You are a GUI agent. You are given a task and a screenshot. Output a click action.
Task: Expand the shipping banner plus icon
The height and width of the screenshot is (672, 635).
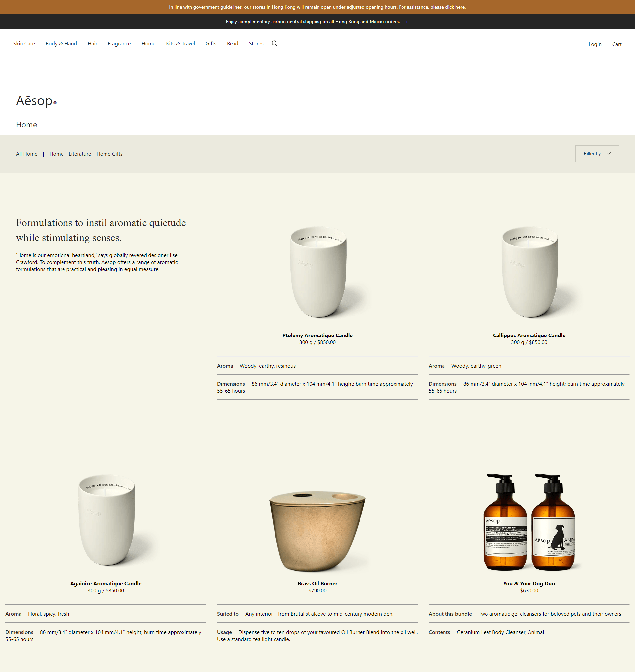coord(407,22)
